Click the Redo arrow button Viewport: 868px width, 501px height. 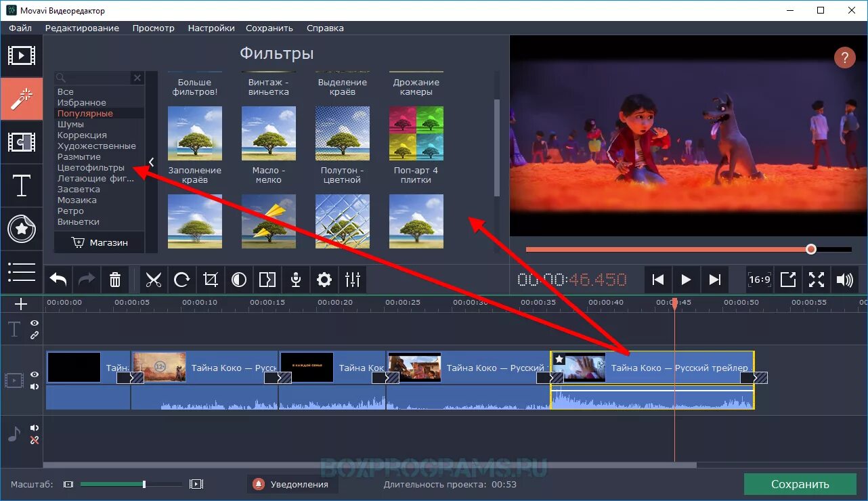click(87, 280)
